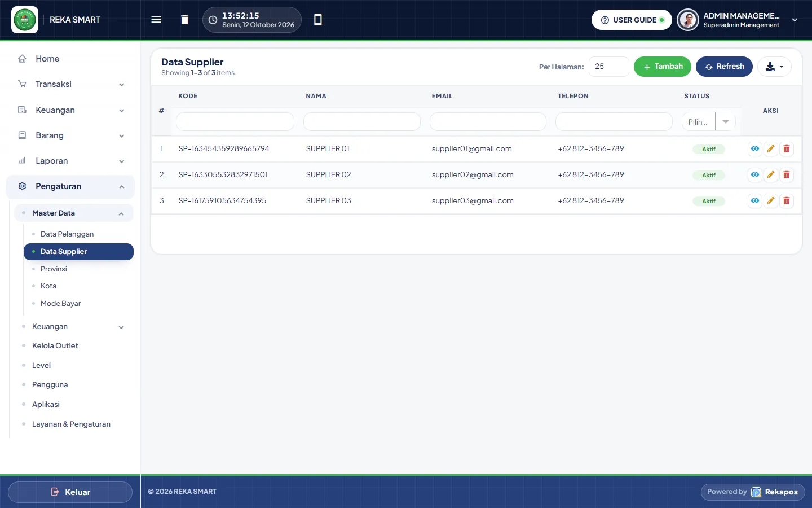
Task: Edit SUPPLIER 03 with the pencil icon
Action: point(770,201)
